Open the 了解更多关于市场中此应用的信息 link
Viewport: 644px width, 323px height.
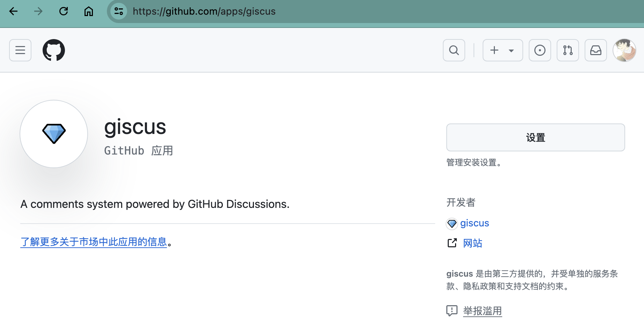pyautogui.click(x=94, y=242)
